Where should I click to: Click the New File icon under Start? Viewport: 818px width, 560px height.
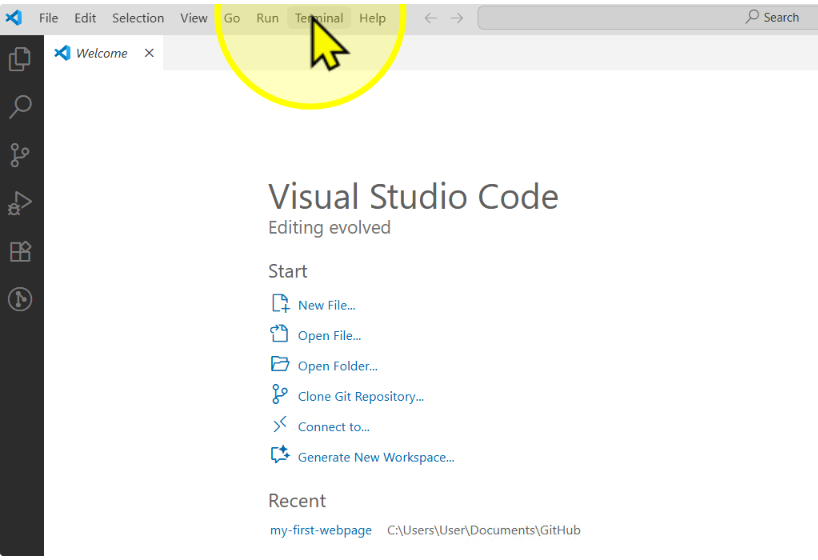click(x=280, y=303)
